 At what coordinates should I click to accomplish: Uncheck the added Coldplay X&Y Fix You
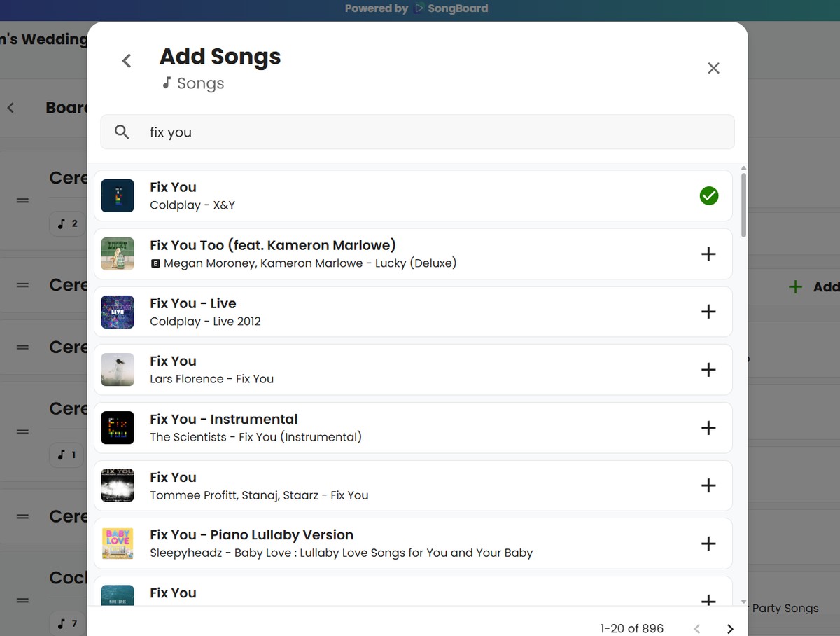708,195
